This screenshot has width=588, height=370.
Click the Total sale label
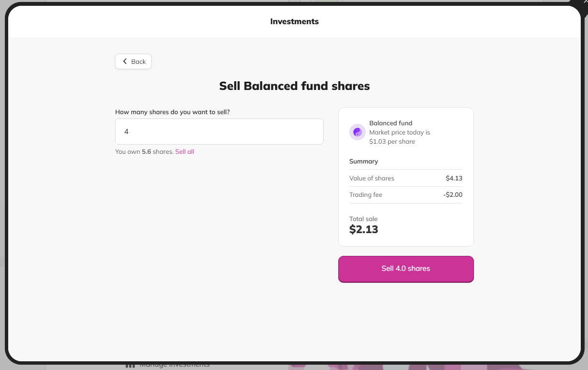tap(363, 219)
